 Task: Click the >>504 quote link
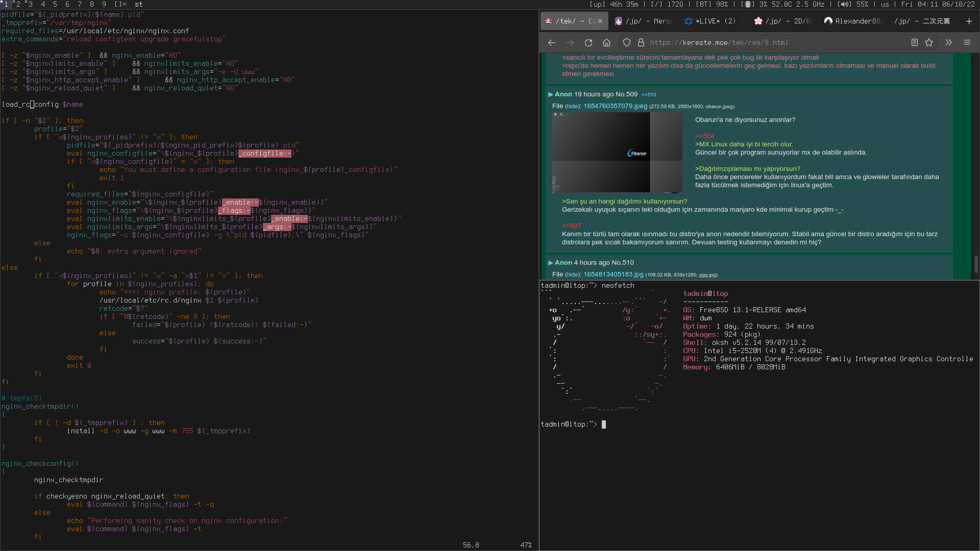704,136
